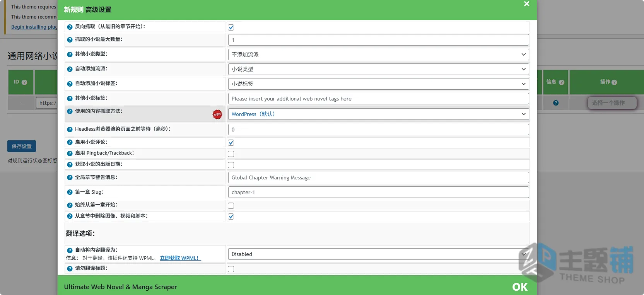Viewport: 644px width, 295px height.
Task: Open help icon beside 请勿翻译标题
Action: coord(70,269)
